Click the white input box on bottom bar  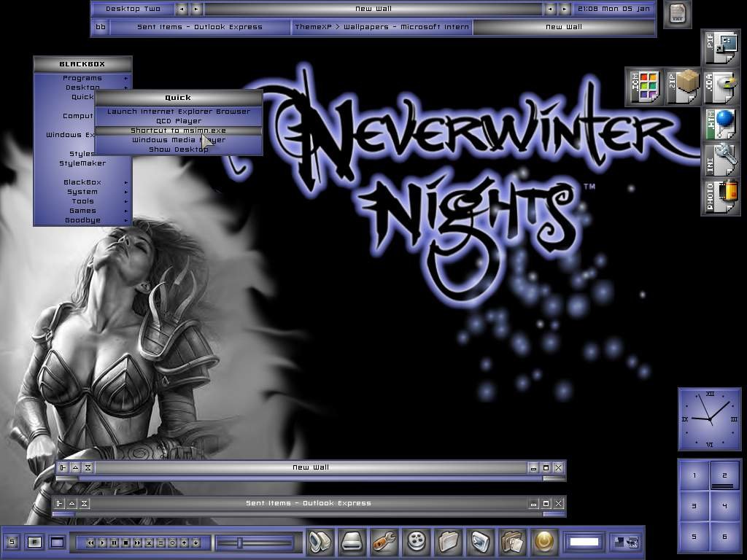584,542
